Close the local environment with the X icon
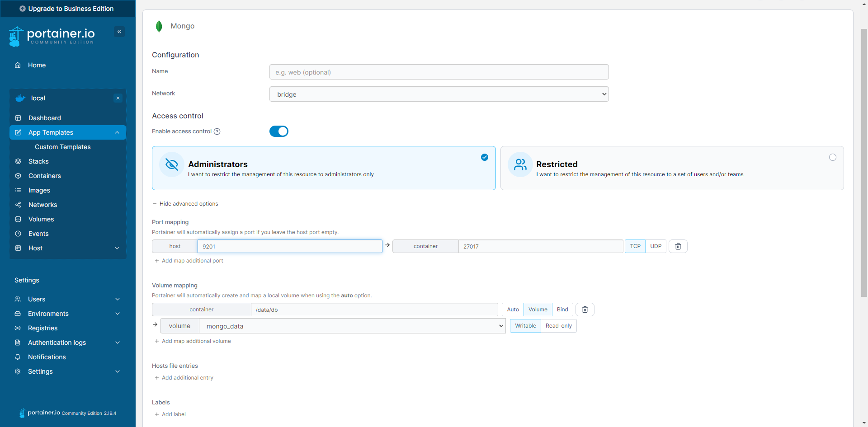The width and height of the screenshot is (868, 427). point(118,98)
